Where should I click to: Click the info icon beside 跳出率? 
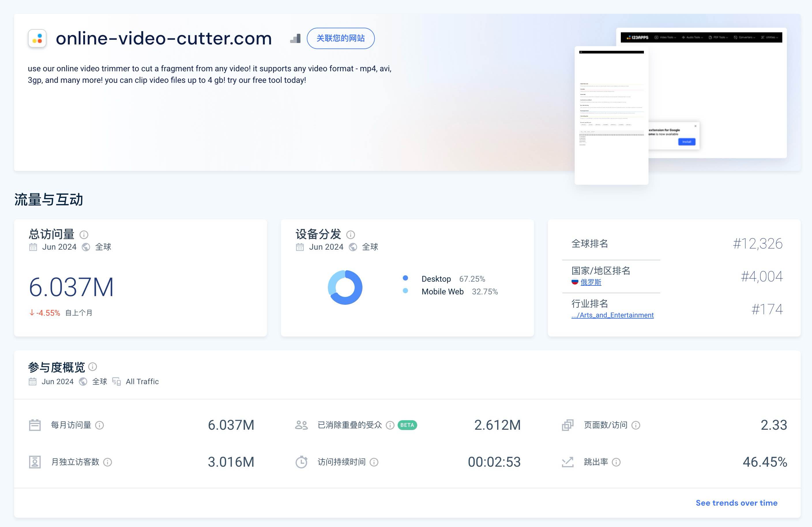tap(616, 462)
